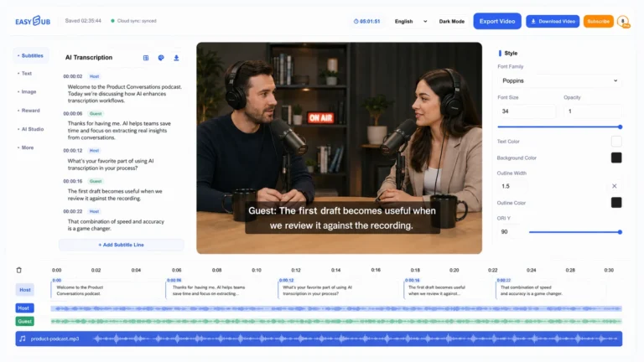
Task: Click the download transcription icon
Action: point(176,58)
